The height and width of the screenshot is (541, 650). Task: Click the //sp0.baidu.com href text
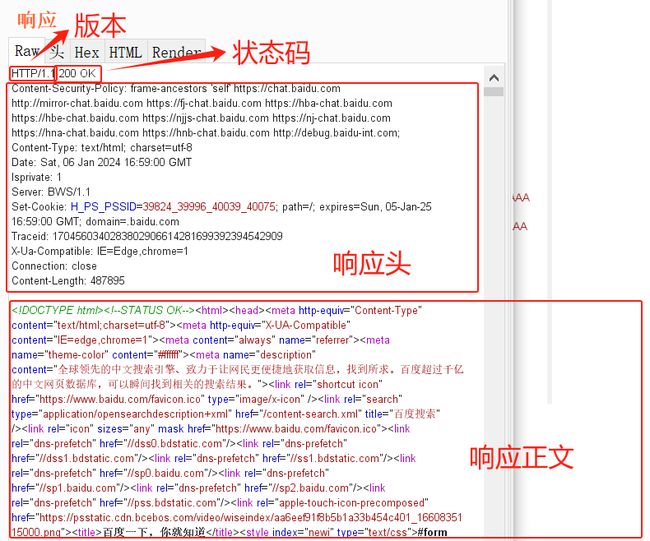coord(163,473)
